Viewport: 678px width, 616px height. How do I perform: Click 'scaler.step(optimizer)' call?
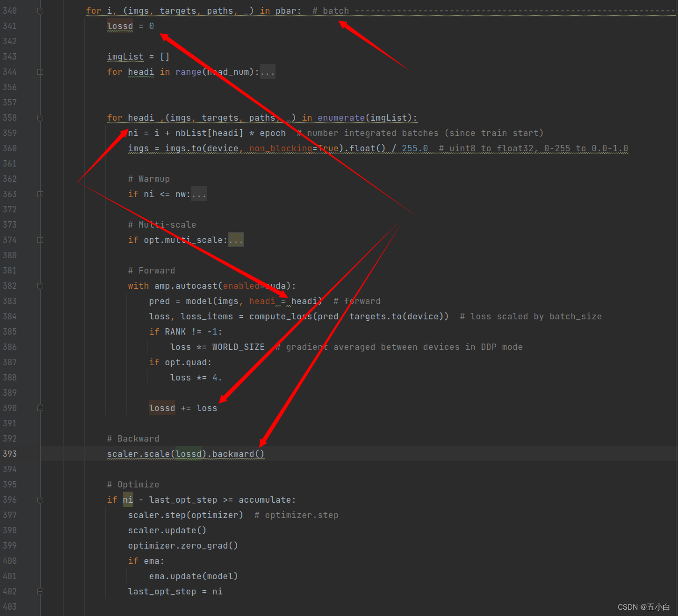pyautogui.click(x=186, y=515)
